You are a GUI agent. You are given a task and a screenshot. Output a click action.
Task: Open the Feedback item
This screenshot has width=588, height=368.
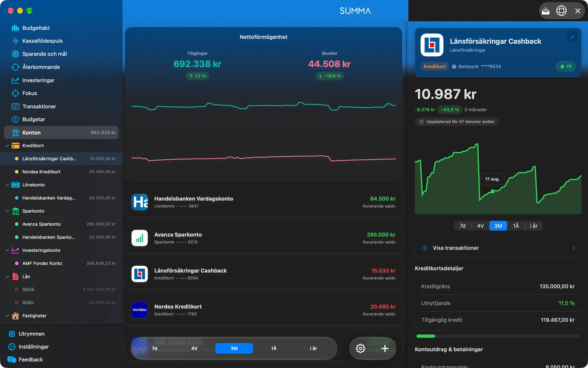pyautogui.click(x=25, y=360)
